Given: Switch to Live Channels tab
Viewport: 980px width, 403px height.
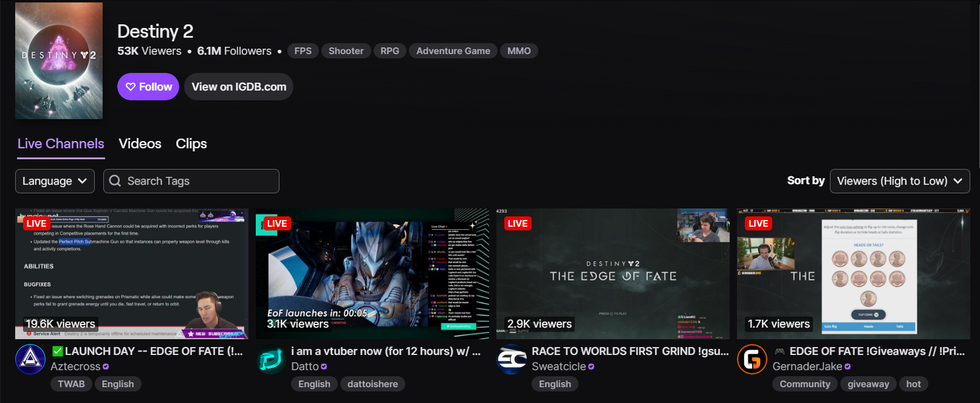Looking at the screenshot, I should coord(61,144).
